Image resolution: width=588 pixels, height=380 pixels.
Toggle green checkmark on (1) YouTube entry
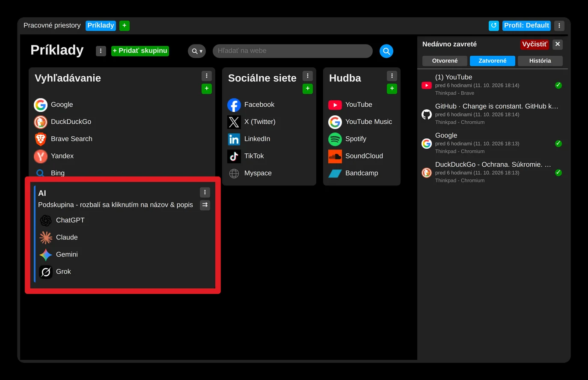[558, 85]
